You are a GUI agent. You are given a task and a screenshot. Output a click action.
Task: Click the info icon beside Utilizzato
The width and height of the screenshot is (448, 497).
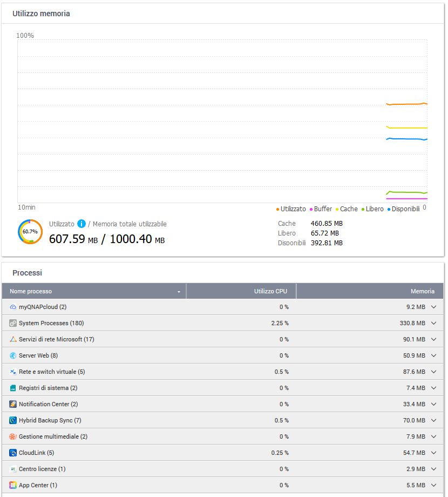click(x=82, y=224)
